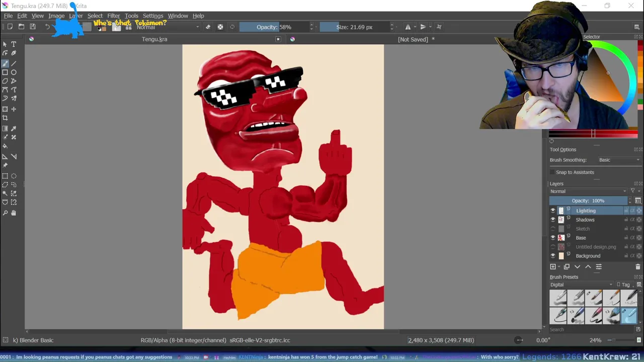Viewport: 644px width, 362px height.
Task: Select the Freehand Brush tool
Action: 5,63
